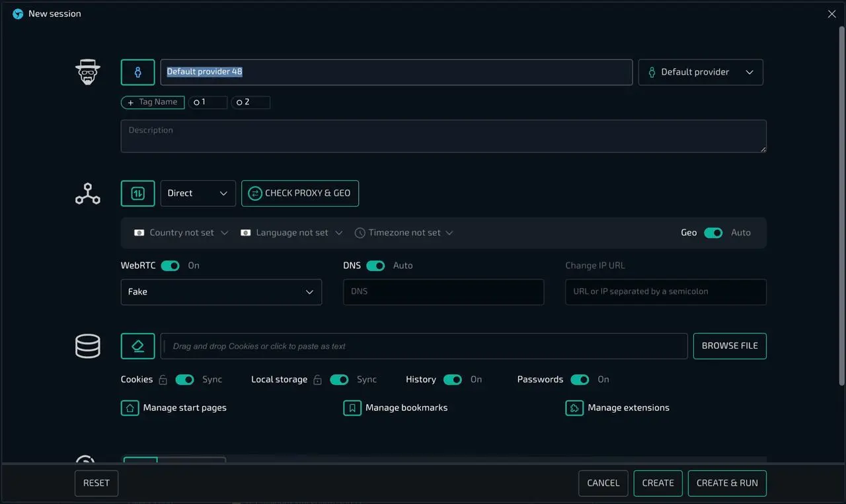Screen dimensions: 846x504
Task: Toggle WebRTC off
Action: click(x=169, y=265)
